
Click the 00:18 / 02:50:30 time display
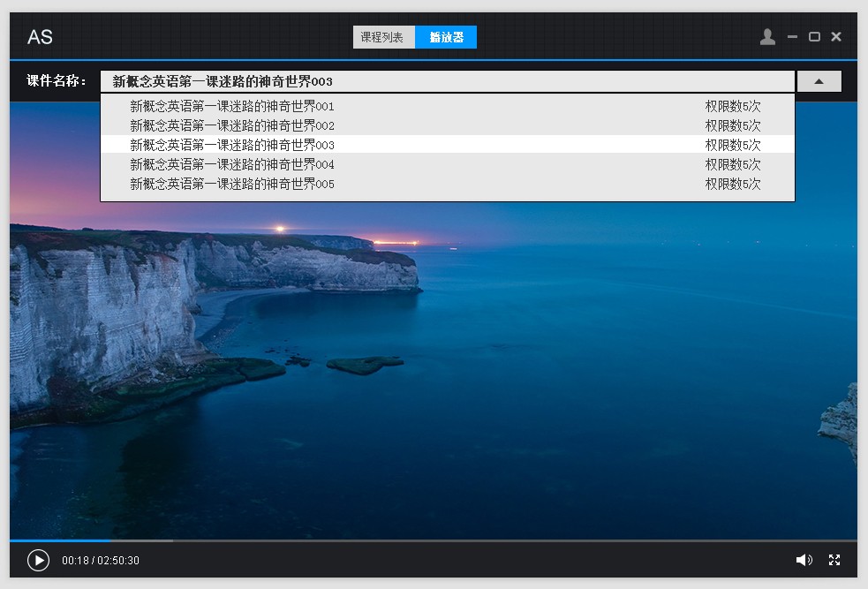point(101,561)
